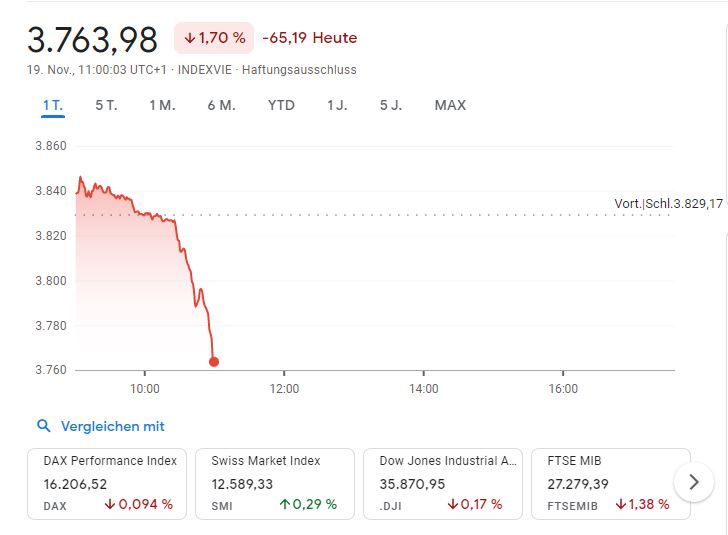
Task: Switch chart to YTD view
Action: [281, 105]
